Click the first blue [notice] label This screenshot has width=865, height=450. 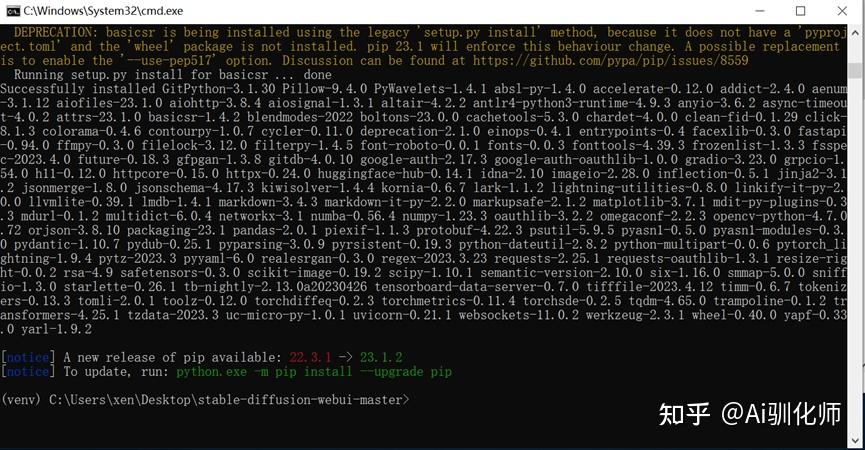(x=28, y=357)
